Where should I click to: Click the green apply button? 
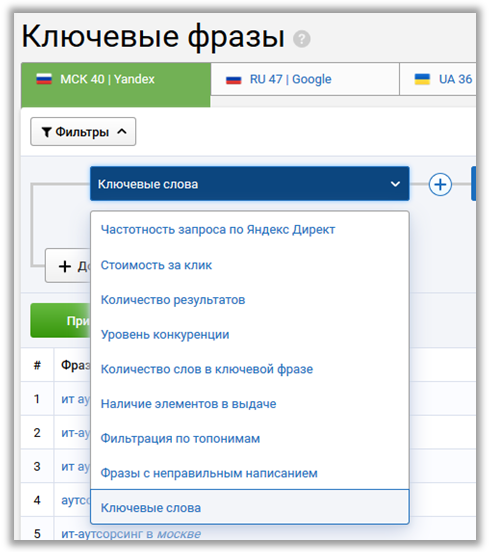[61, 320]
